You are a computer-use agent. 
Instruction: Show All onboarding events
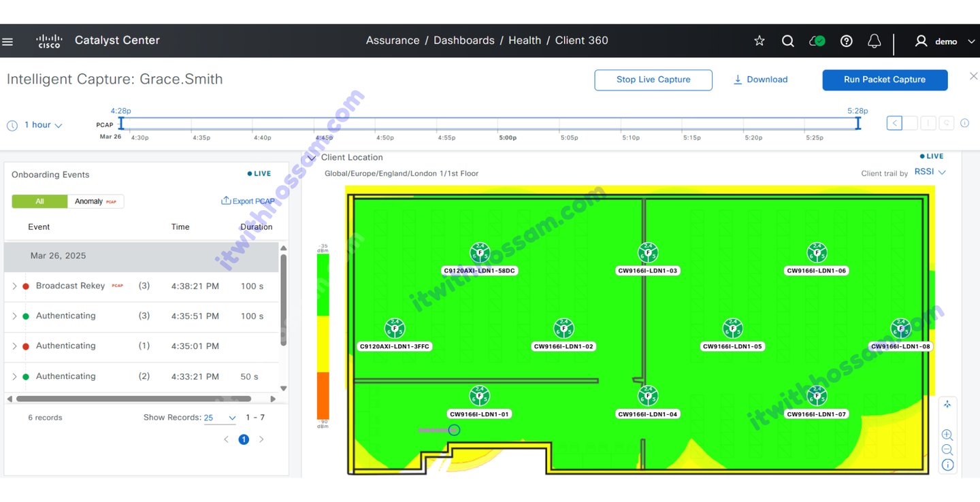pyautogui.click(x=39, y=201)
